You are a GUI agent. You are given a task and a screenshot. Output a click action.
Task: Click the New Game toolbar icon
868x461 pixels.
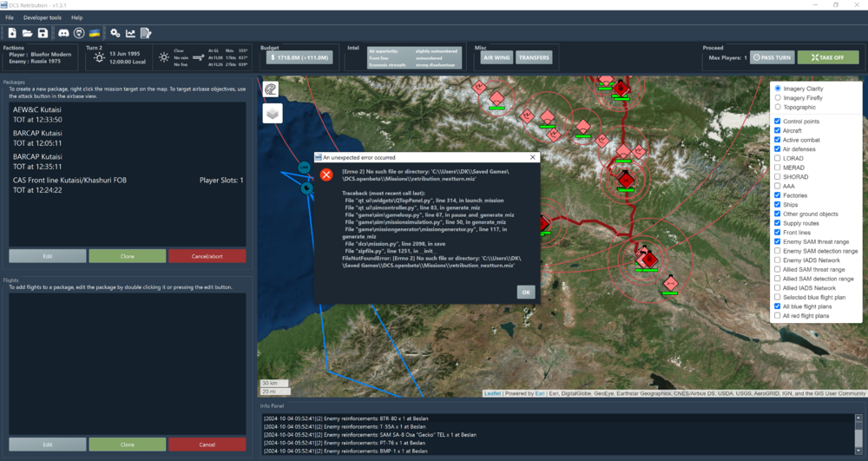(12, 33)
